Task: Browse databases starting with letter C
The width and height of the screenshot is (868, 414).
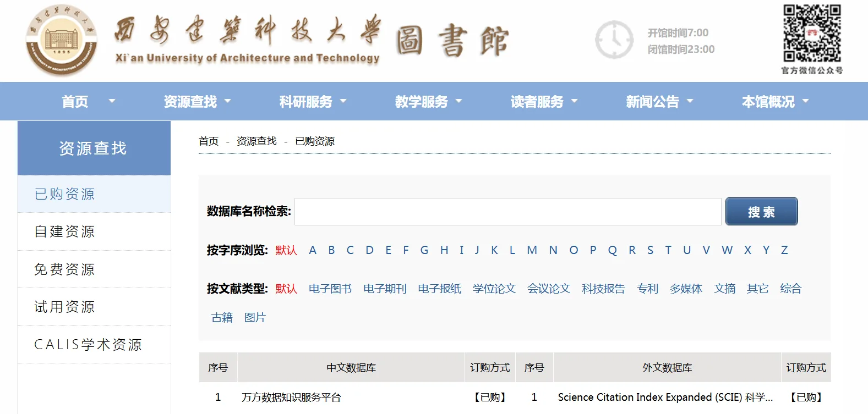Action: pos(350,250)
